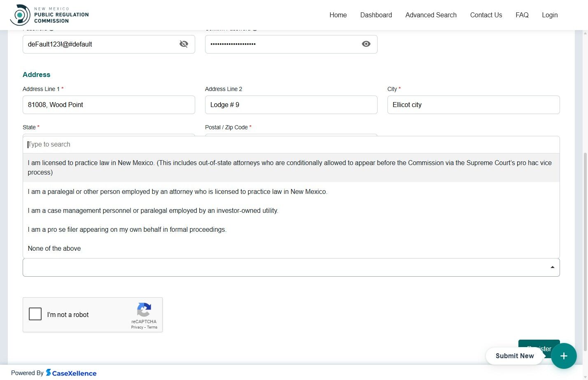Reveal the Confirm Password using eye icon
This screenshot has height=380, width=588.
tap(366, 44)
